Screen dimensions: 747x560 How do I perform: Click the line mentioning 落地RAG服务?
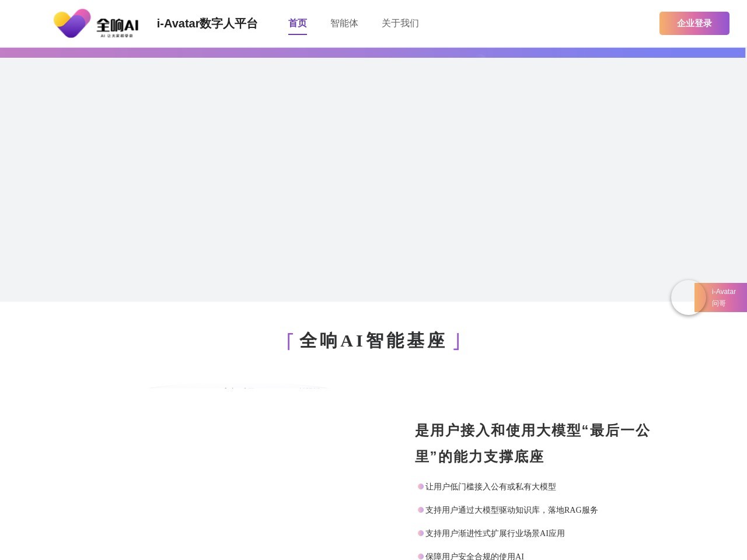(511, 510)
